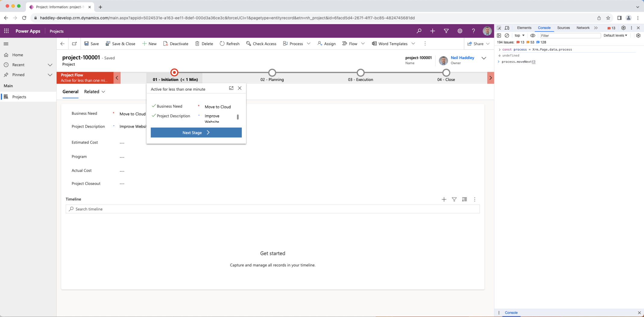The height and width of the screenshot is (317, 644).
Task: Expand the Recent section
Action: pyautogui.click(x=50, y=65)
